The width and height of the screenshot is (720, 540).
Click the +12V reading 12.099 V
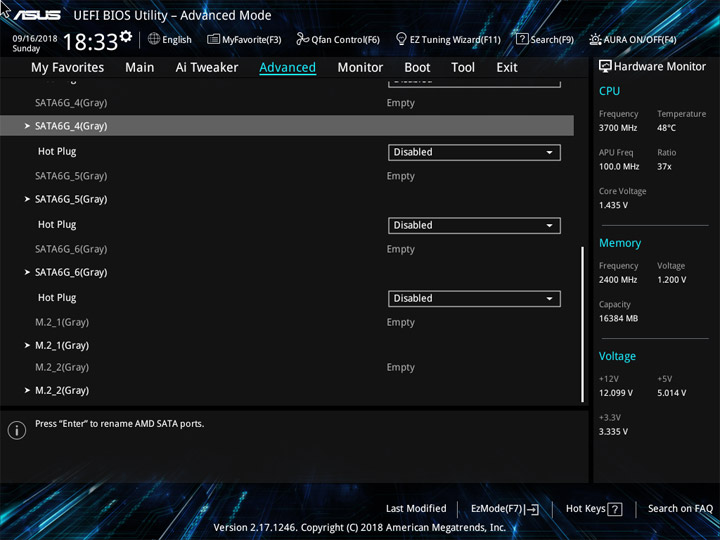point(616,393)
